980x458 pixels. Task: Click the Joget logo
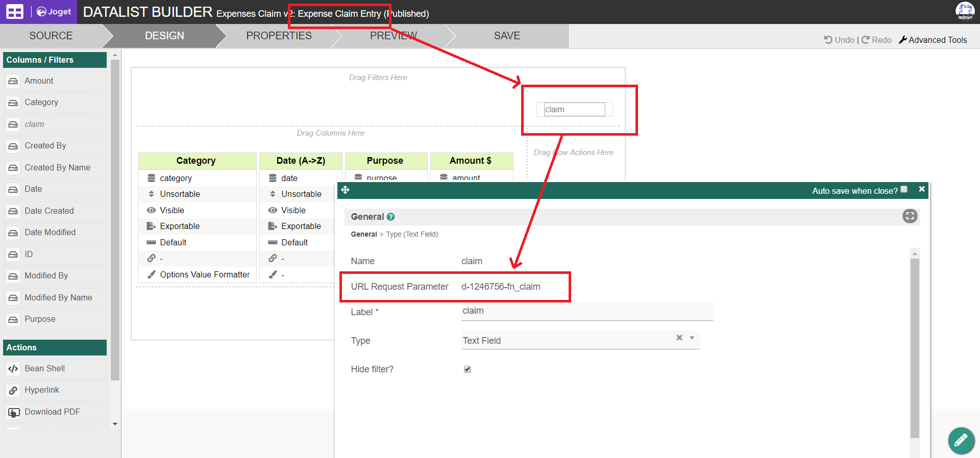54,12
